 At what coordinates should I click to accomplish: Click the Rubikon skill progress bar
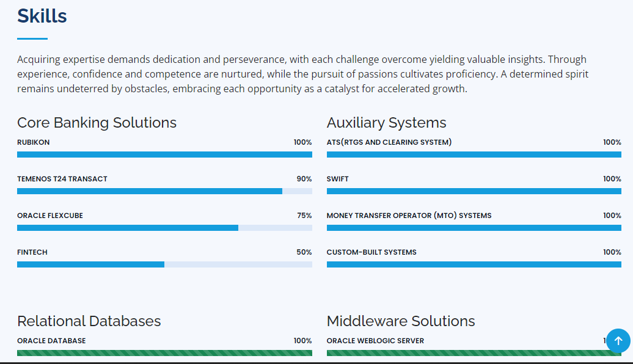click(164, 155)
